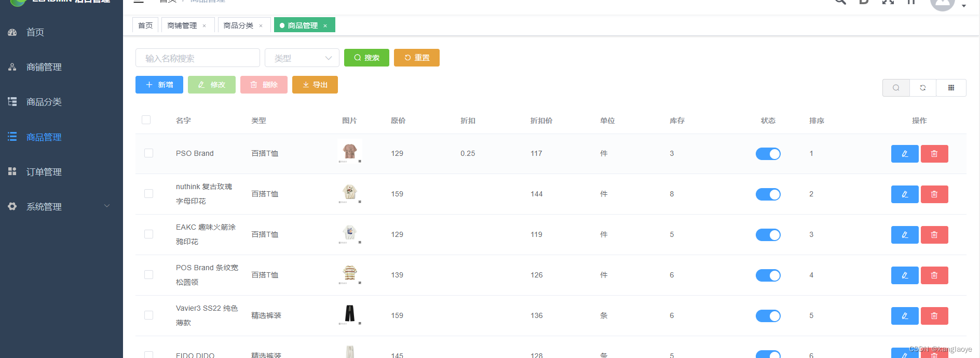Click the 折扣价 column header
The height and width of the screenshot is (358, 980).
click(541, 121)
